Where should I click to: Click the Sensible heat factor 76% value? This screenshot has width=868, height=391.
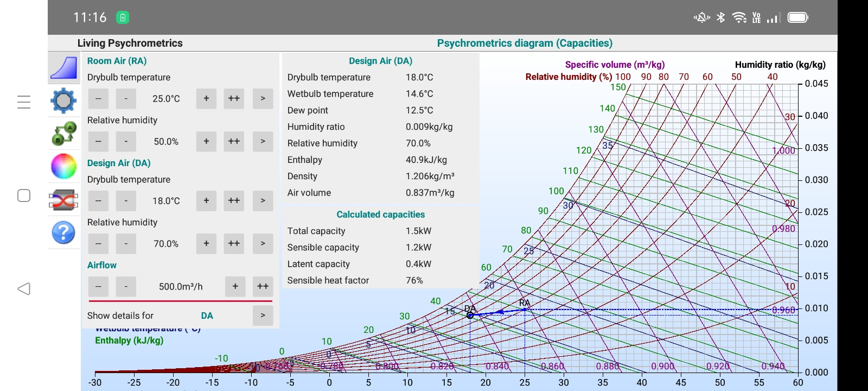point(414,280)
